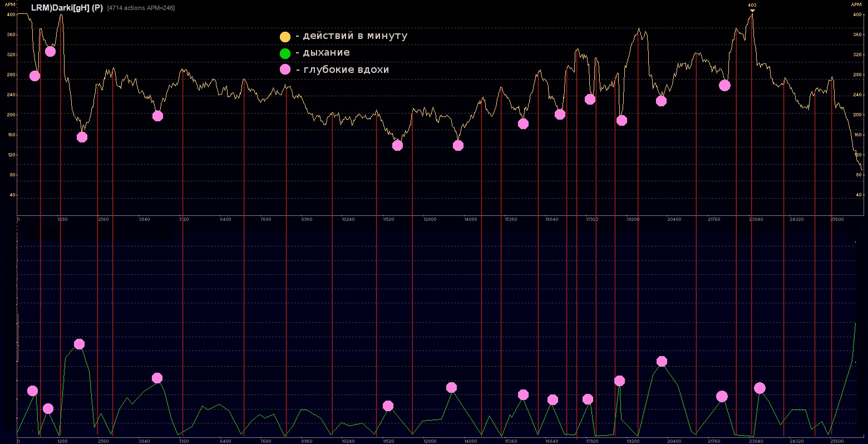This screenshot has width=868, height=444.
Task: Click the 320 value on the right APM axis
Action: 857,55
